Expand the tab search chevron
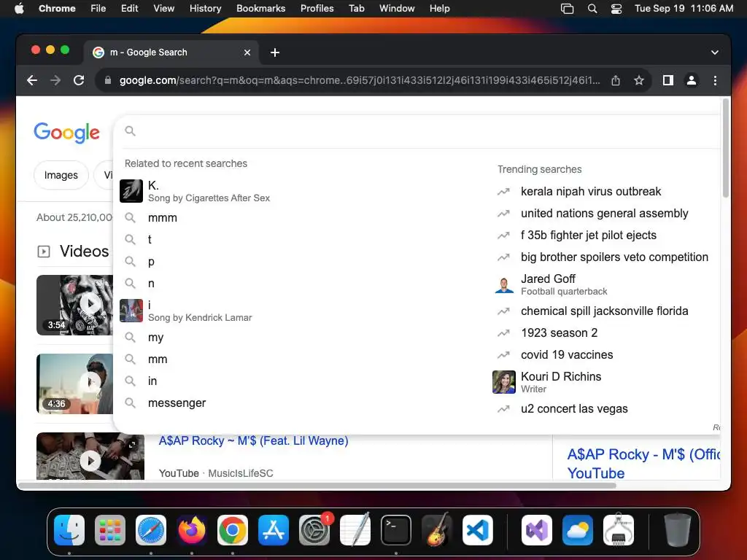Image resolution: width=747 pixels, height=560 pixels. tap(715, 52)
